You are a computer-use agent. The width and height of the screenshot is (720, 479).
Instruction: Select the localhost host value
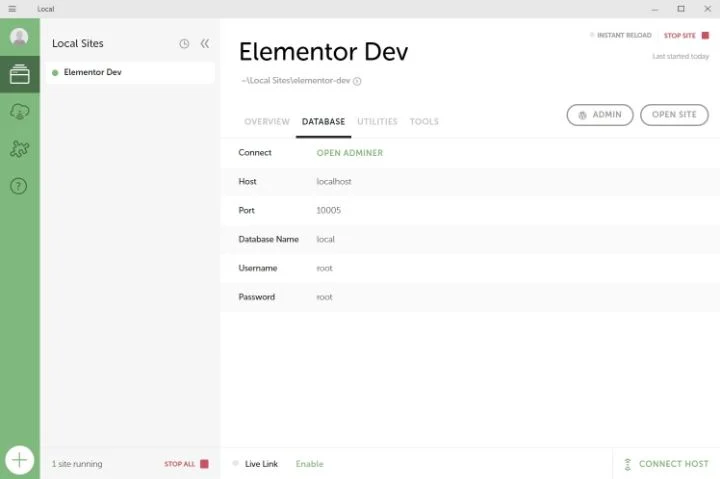pos(334,181)
